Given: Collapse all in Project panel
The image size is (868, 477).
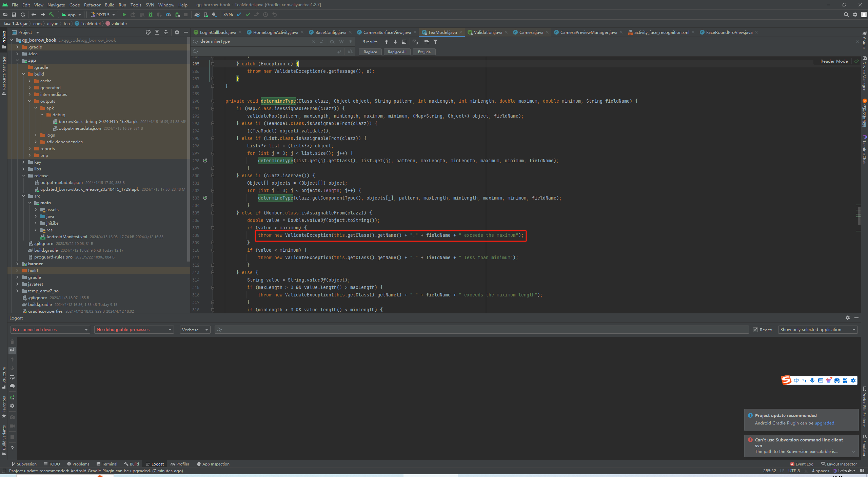Looking at the screenshot, I should 166,32.
